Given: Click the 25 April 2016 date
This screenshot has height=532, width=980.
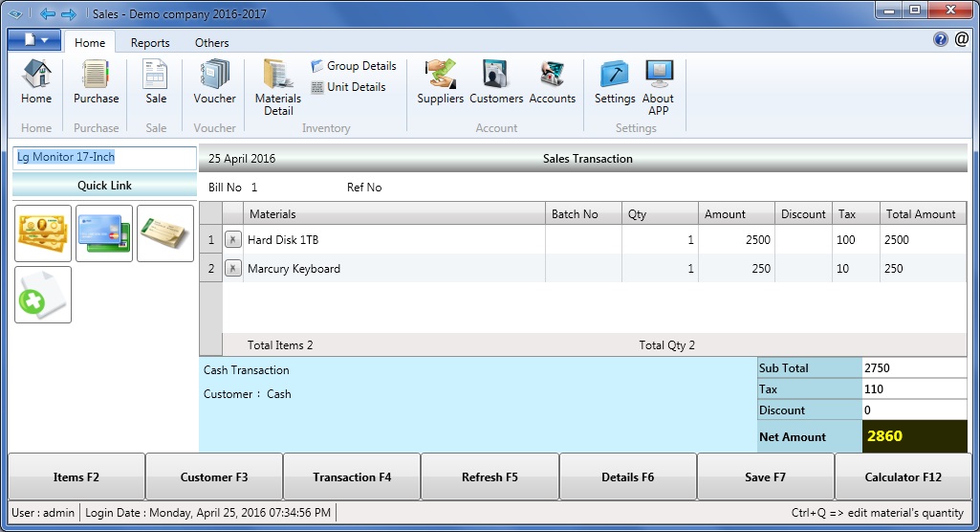Looking at the screenshot, I should coord(242,158).
